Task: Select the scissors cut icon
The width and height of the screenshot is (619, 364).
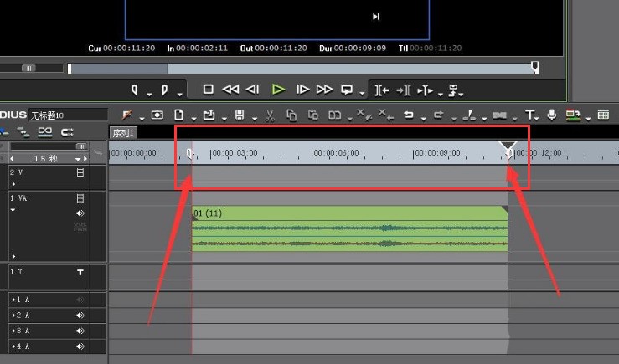Action: [x=270, y=115]
